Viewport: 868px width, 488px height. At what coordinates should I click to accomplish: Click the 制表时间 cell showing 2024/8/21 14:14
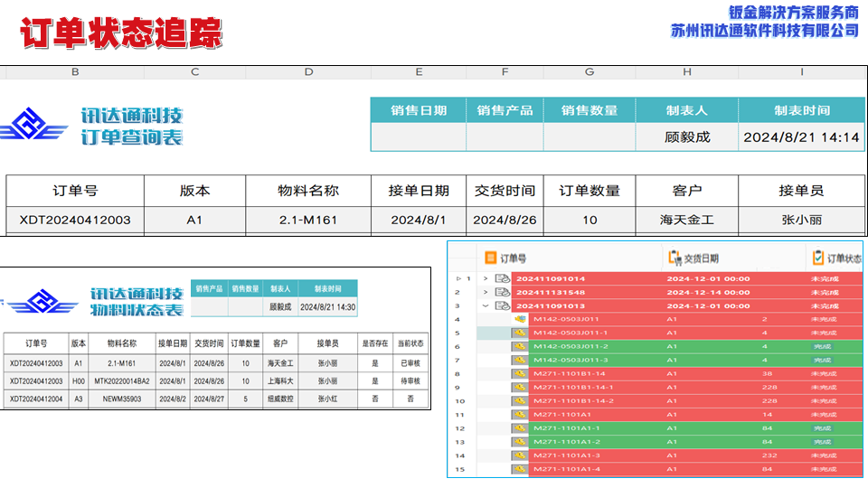click(801, 137)
